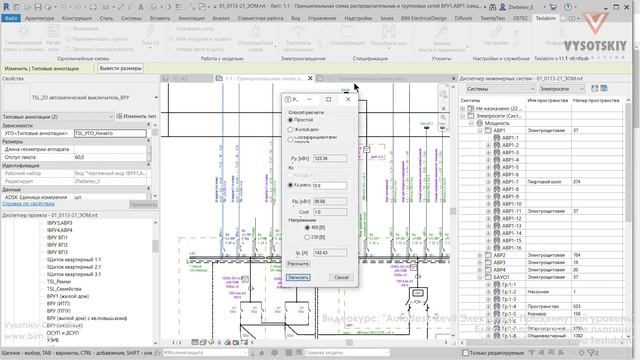
Task: Click the 'Cosf' value input field
Action: pyautogui.click(x=330, y=212)
